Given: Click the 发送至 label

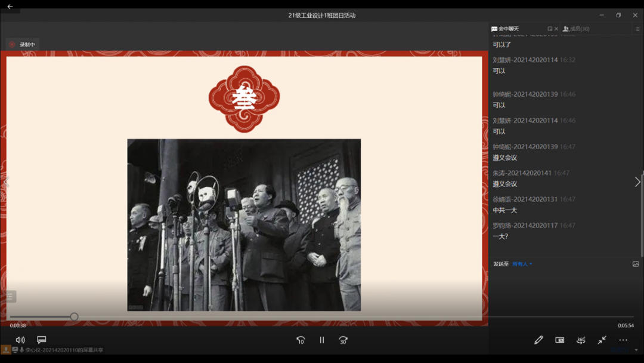Looking at the screenshot, I should pos(501,264).
